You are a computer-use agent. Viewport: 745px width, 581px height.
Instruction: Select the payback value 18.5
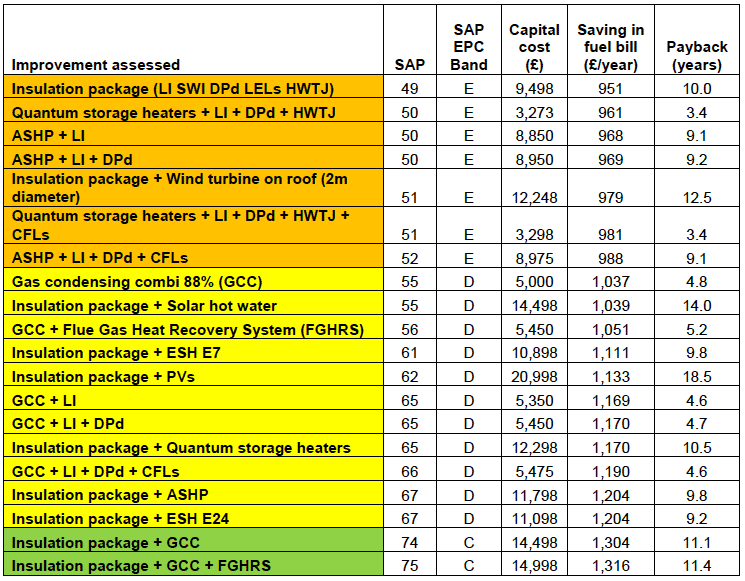click(x=697, y=377)
